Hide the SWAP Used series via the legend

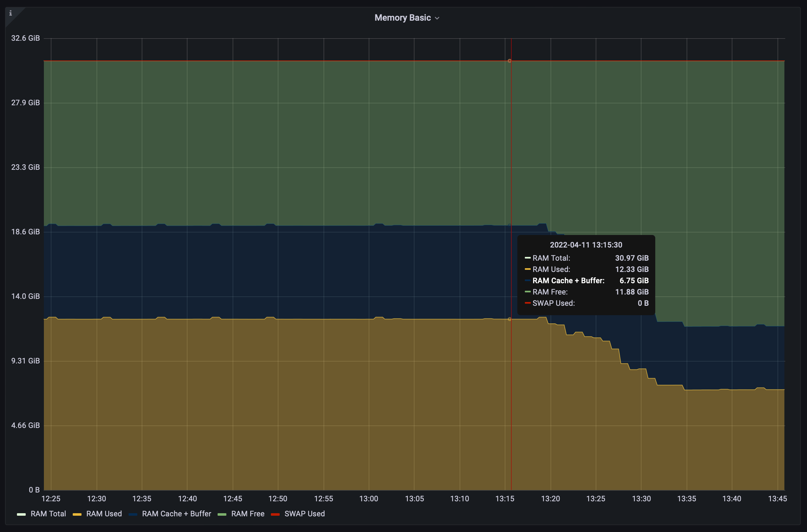(304, 514)
